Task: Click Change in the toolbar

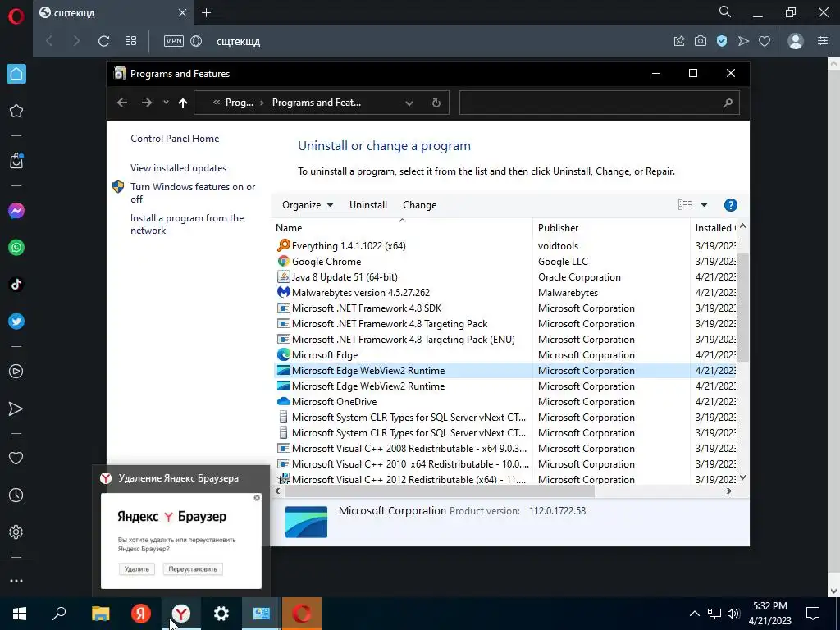Action: point(419,205)
